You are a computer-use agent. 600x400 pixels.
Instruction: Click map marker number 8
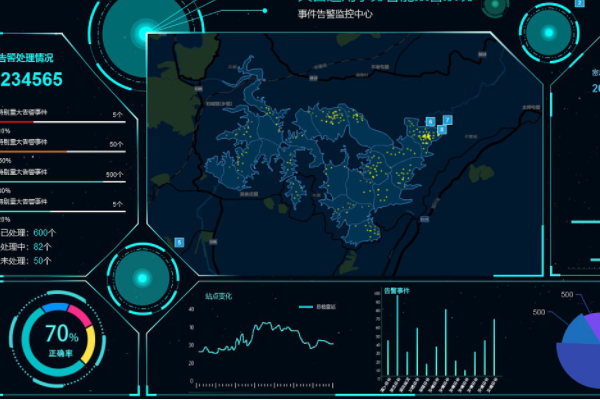coord(441,130)
